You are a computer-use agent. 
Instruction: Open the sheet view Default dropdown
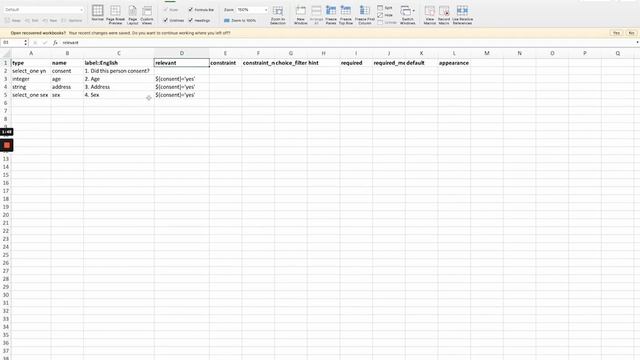[x=44, y=9]
